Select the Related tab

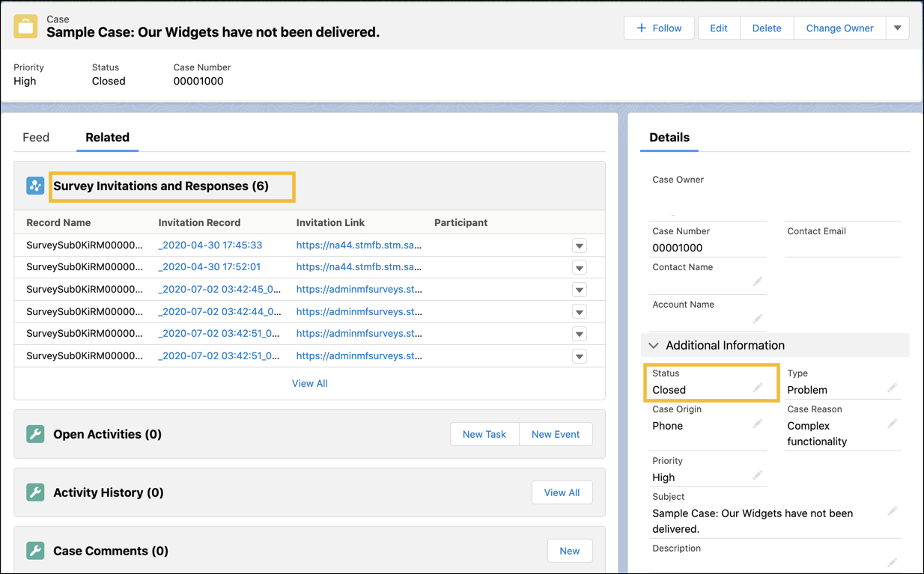click(x=107, y=137)
